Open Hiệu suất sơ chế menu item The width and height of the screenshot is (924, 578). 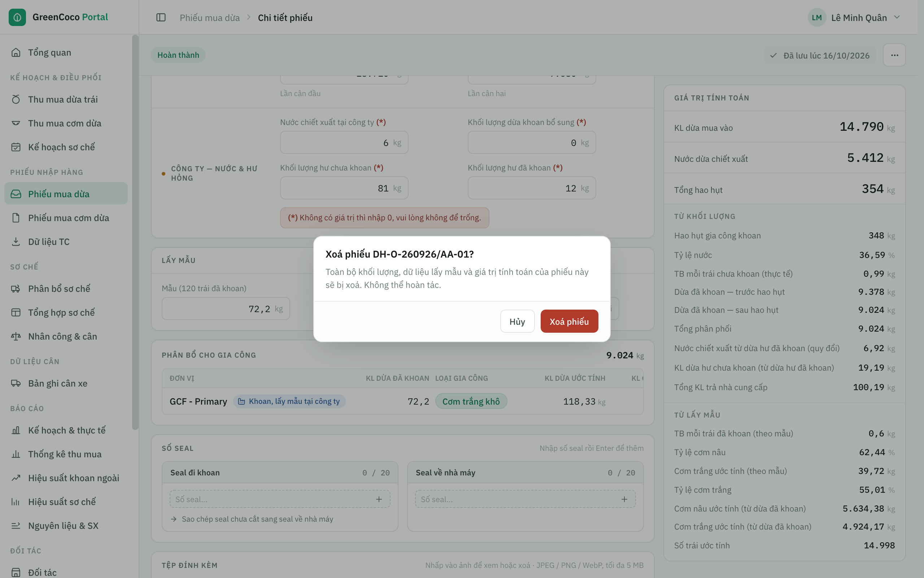pos(66,501)
